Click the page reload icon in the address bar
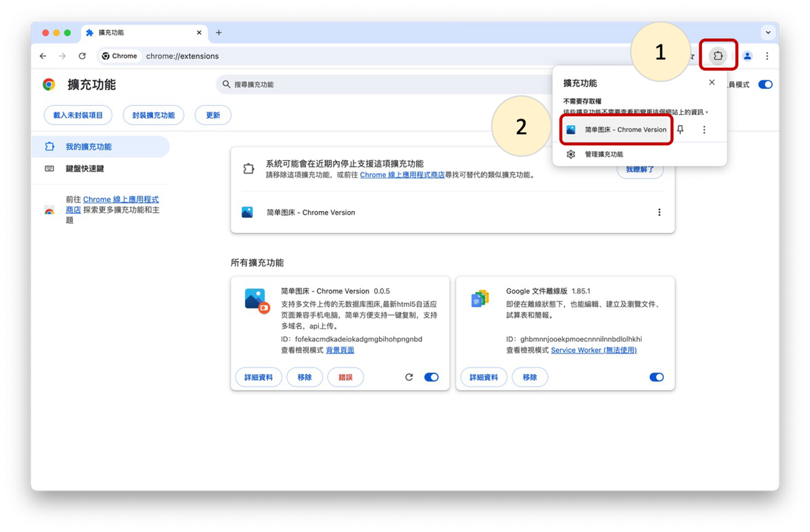 tap(82, 56)
